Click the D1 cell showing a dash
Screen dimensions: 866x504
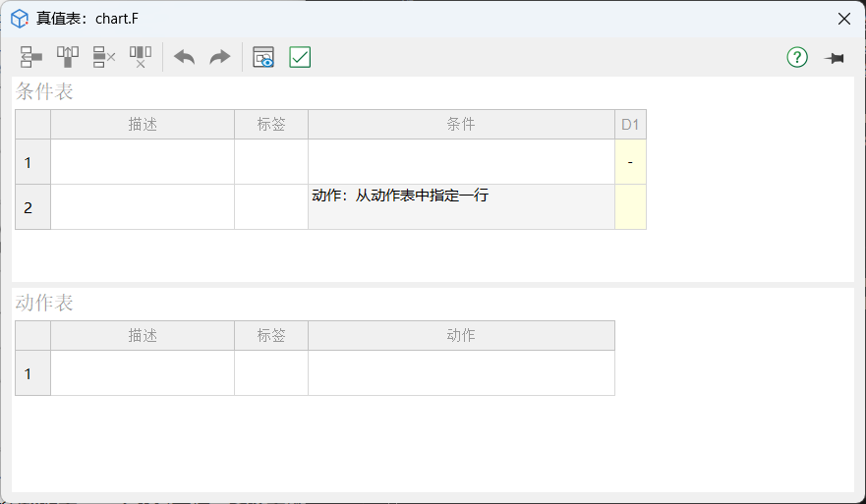pos(630,162)
